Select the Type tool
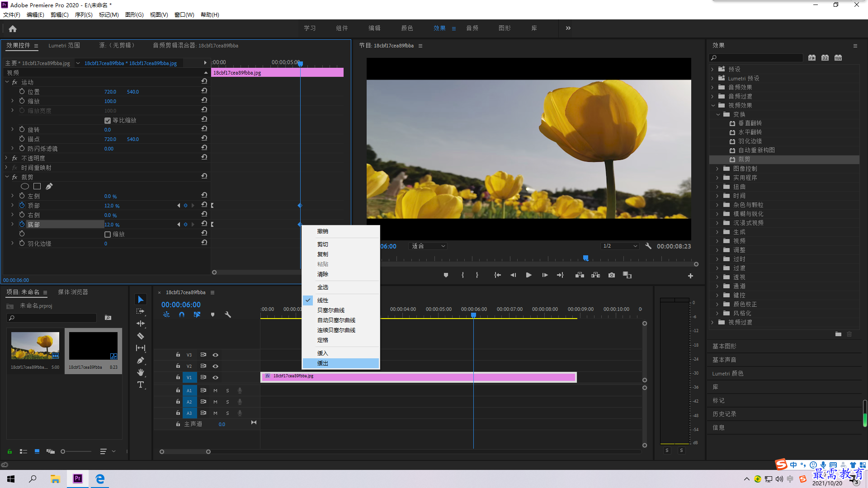This screenshot has width=868, height=488. point(141,385)
